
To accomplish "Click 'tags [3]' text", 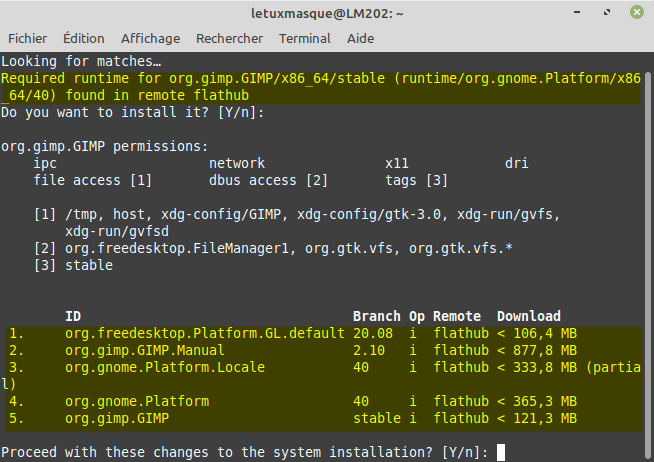I will coord(416,181).
